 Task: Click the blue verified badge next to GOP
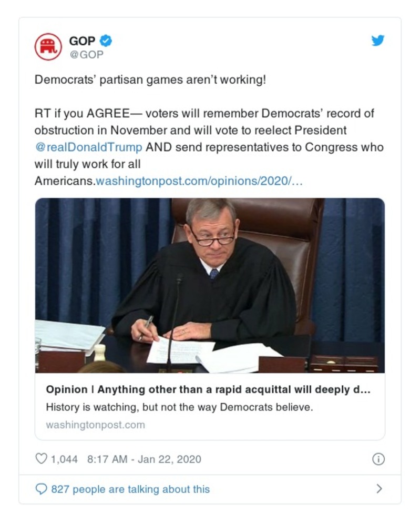[106, 40]
